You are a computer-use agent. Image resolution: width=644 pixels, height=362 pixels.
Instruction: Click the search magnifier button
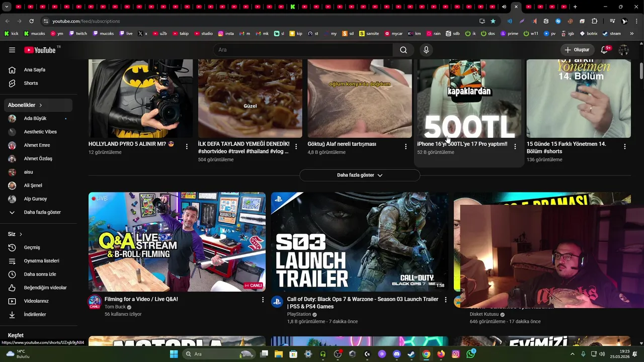404,50
